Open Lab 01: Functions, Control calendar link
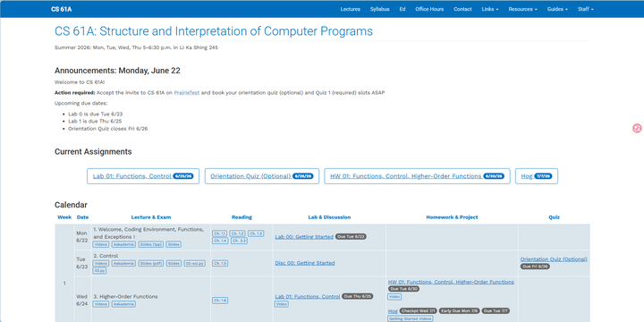 [x=307, y=297]
